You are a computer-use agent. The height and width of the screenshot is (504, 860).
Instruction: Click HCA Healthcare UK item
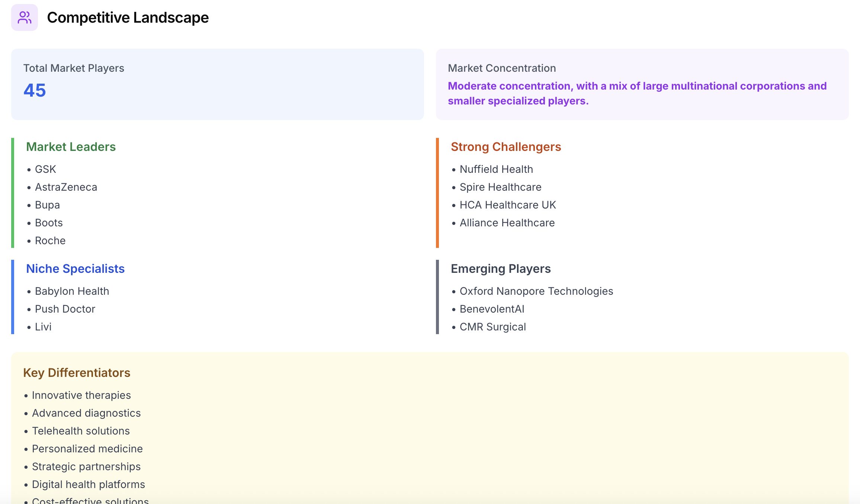point(507,205)
